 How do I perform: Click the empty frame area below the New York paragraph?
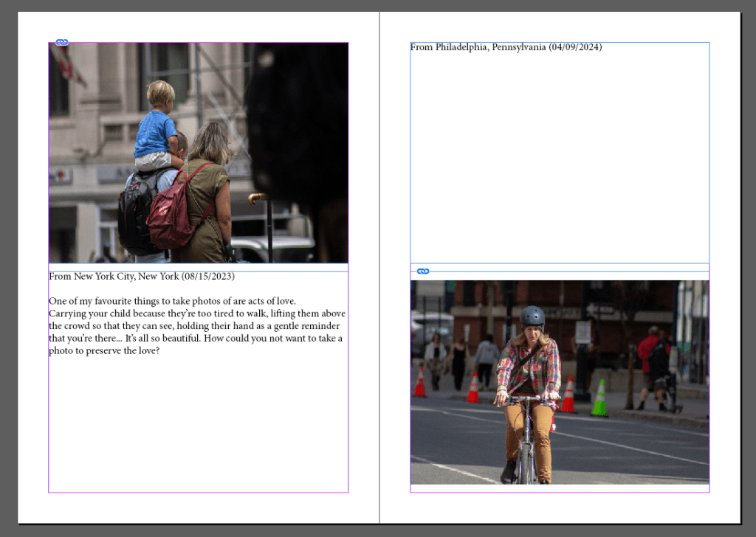(198, 424)
